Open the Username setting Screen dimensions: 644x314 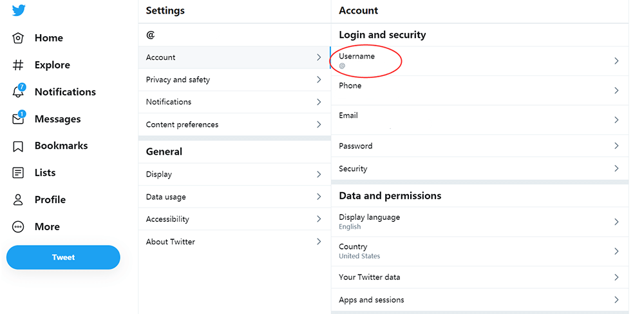357,60
